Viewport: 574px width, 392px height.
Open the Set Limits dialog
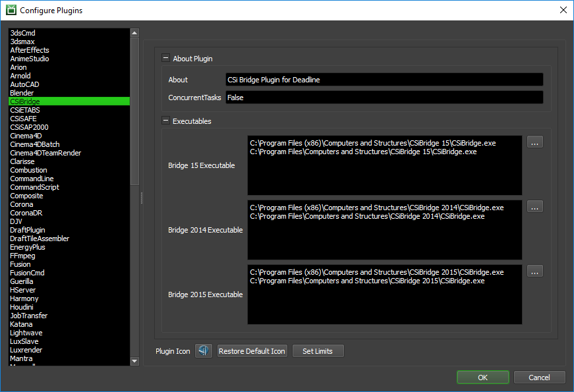pyautogui.click(x=318, y=351)
